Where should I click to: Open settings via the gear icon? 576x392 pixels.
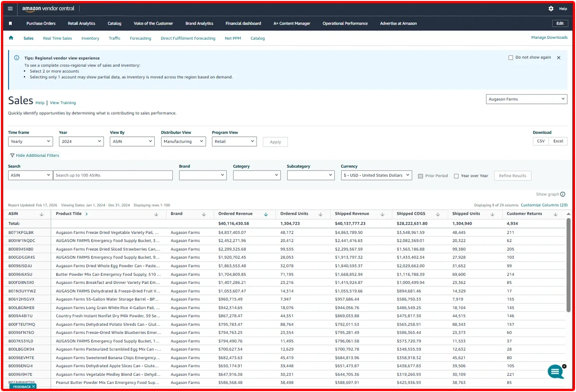[x=551, y=9]
